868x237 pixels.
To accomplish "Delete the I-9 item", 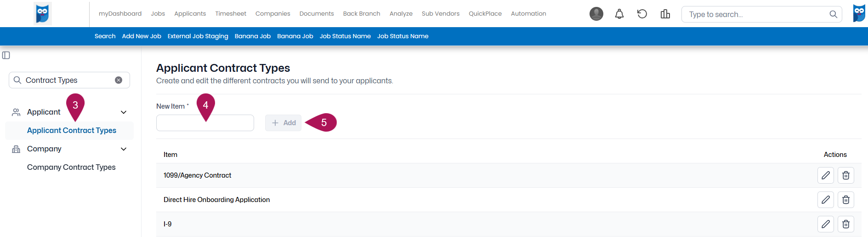I will click(x=845, y=224).
